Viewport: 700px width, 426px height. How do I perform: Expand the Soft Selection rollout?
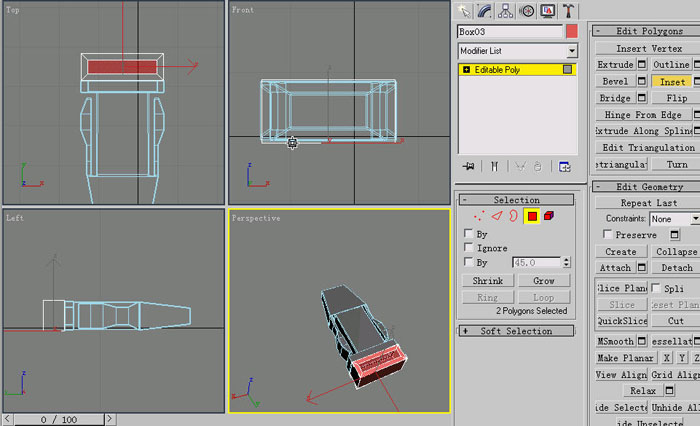pos(517,331)
